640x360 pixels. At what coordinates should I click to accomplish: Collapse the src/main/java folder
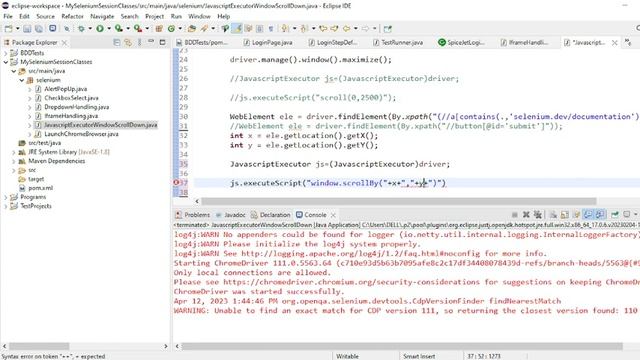pyautogui.click(x=14, y=71)
